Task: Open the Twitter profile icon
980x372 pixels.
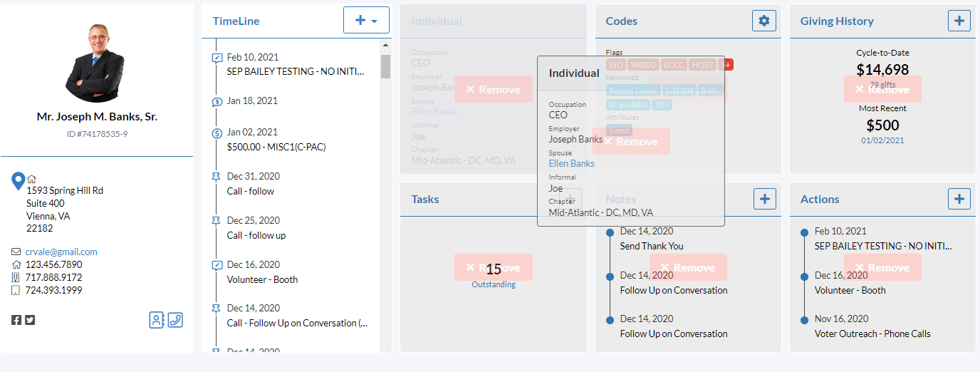Action: pos(30,320)
